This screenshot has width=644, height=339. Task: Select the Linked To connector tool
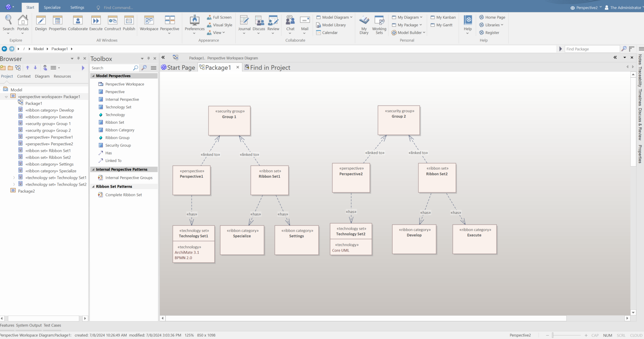pyautogui.click(x=113, y=161)
